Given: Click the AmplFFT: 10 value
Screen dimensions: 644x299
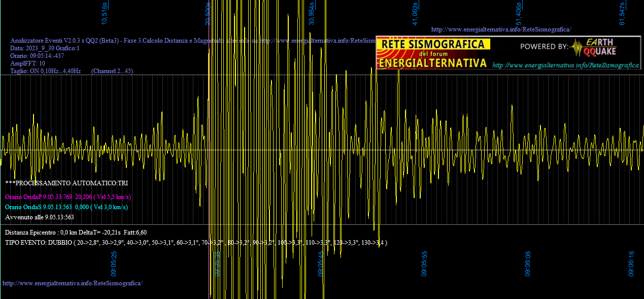Looking at the screenshot, I should (x=28, y=63).
